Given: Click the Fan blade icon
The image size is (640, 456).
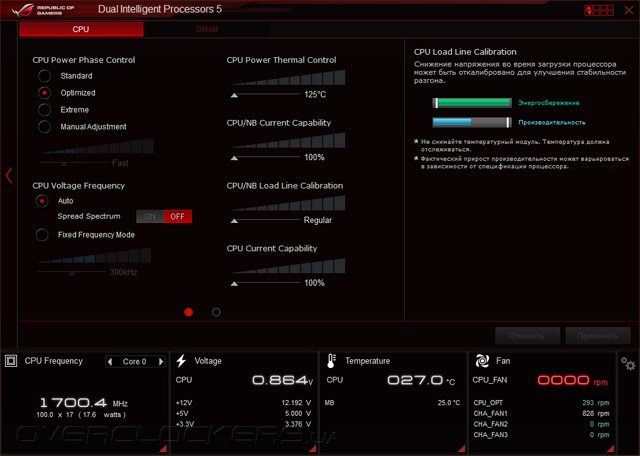Looking at the screenshot, I should [482, 361].
